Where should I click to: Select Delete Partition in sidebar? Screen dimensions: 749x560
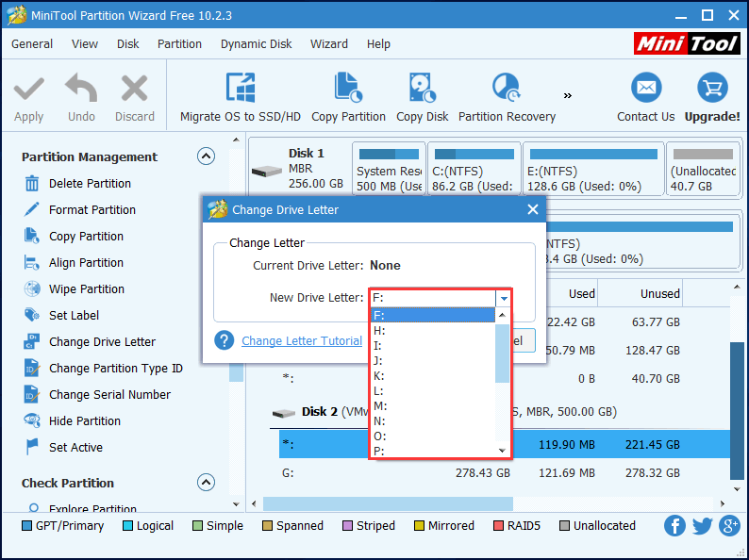point(77,183)
